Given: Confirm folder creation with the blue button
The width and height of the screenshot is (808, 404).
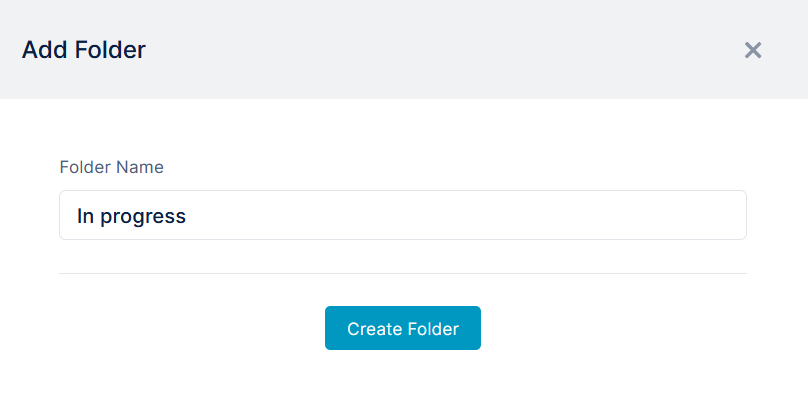Looking at the screenshot, I should (402, 328).
